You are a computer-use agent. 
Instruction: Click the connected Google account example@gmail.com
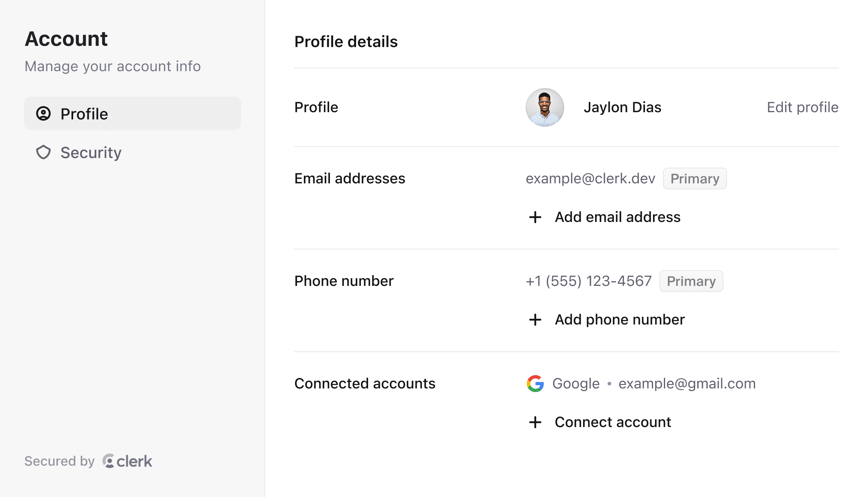click(687, 383)
